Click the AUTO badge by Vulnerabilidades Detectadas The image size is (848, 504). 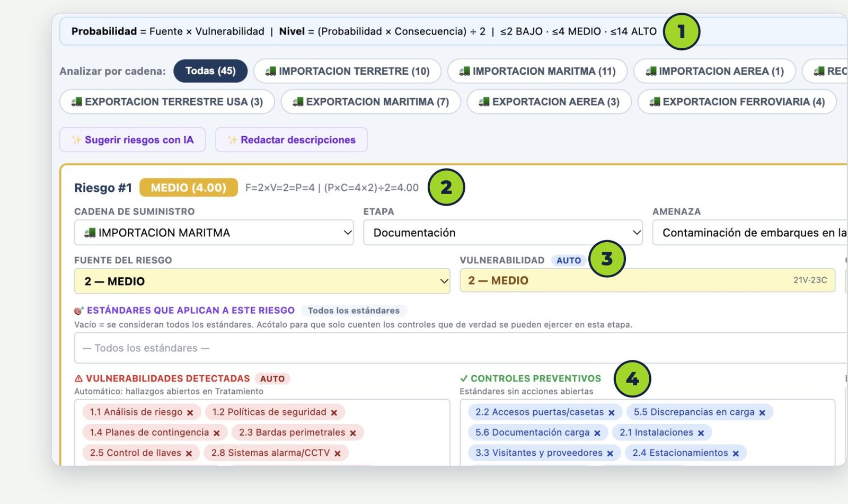pos(272,378)
